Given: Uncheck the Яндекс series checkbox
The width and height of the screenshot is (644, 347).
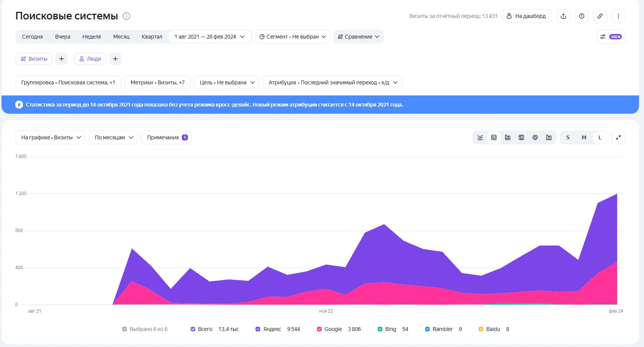Looking at the screenshot, I should 258,329.
